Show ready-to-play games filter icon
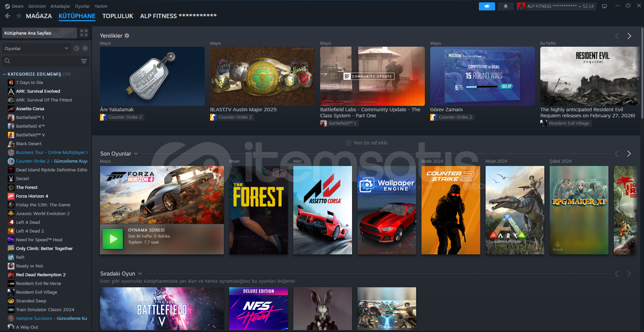Image resolution: width=644 pixels, height=332 pixels. [x=85, y=48]
